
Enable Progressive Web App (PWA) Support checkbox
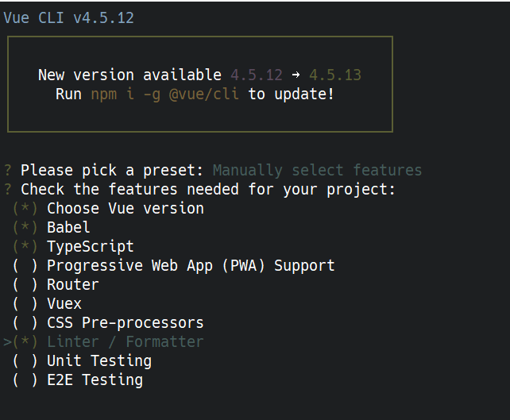25,266
